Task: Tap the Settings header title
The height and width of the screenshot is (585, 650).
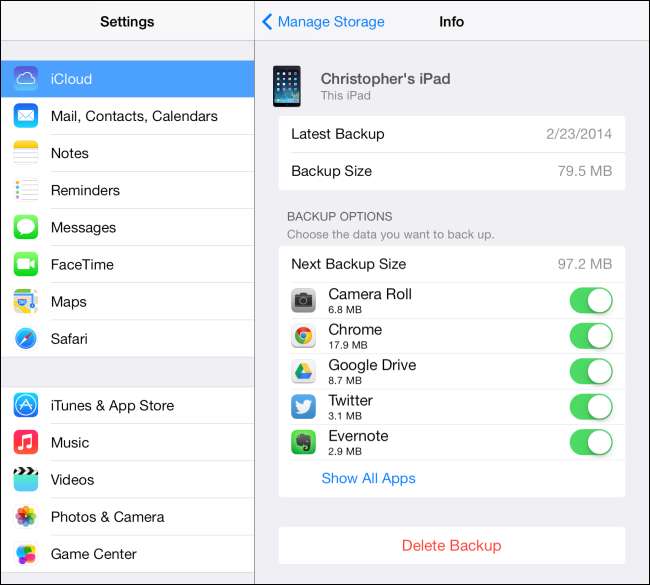Action: click(127, 22)
